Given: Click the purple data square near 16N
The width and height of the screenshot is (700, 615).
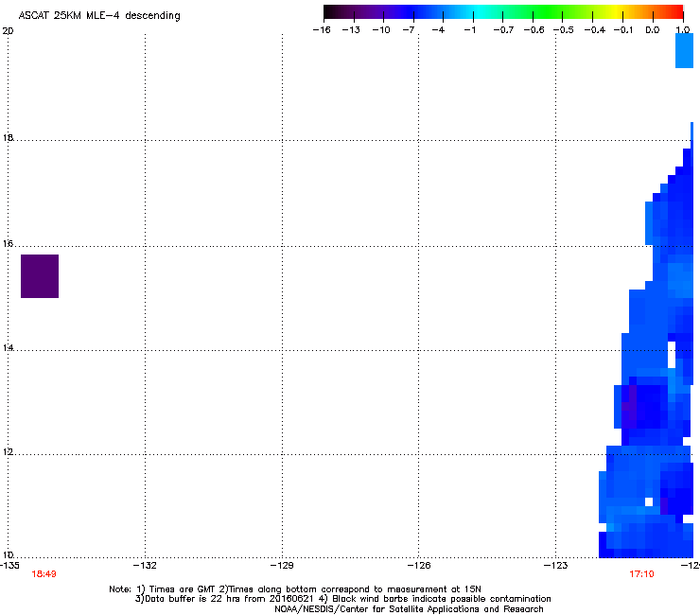Looking at the screenshot, I should (x=40, y=276).
